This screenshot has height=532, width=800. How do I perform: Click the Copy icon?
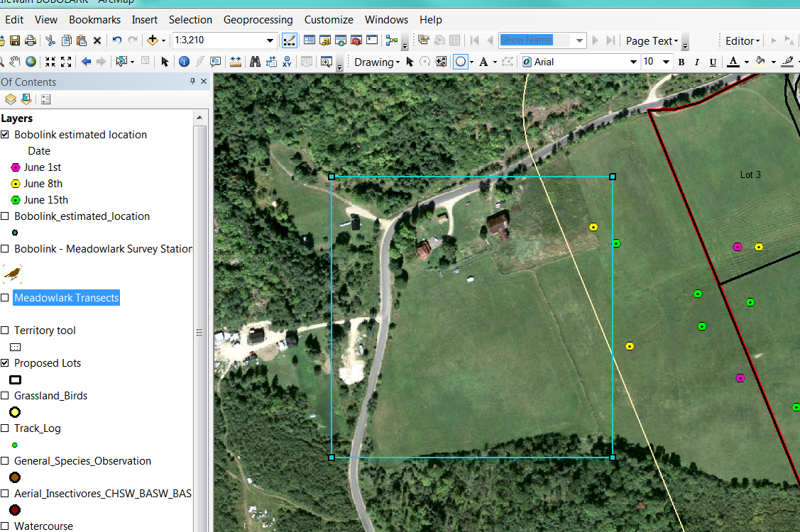click(x=66, y=40)
